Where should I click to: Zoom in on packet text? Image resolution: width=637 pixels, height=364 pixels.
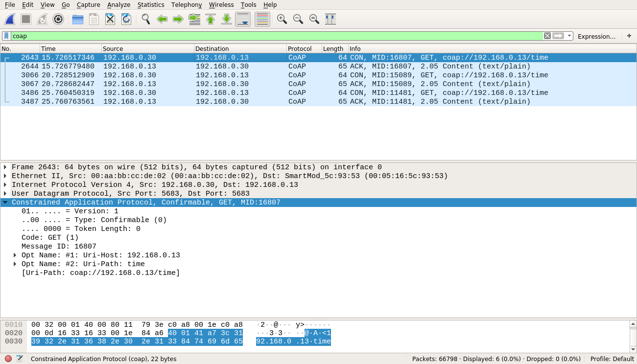(282, 19)
